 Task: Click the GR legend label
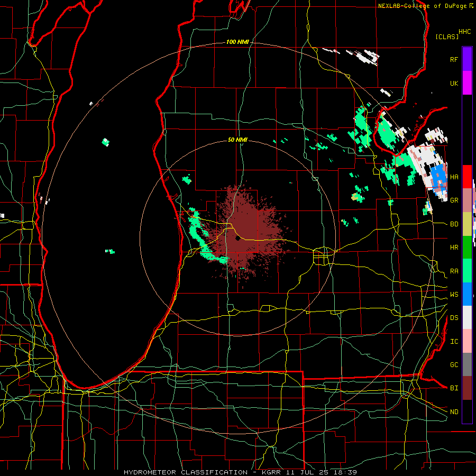pos(454,200)
